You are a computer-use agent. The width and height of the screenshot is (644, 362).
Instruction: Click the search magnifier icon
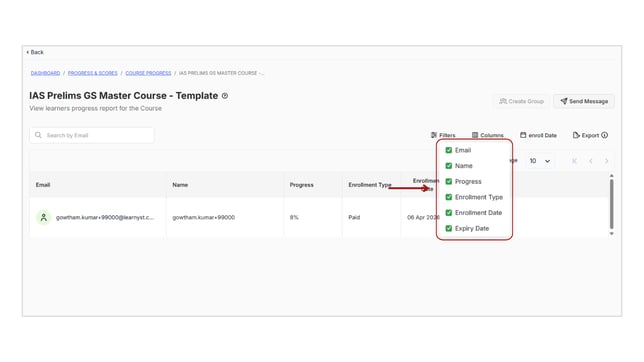[38, 135]
